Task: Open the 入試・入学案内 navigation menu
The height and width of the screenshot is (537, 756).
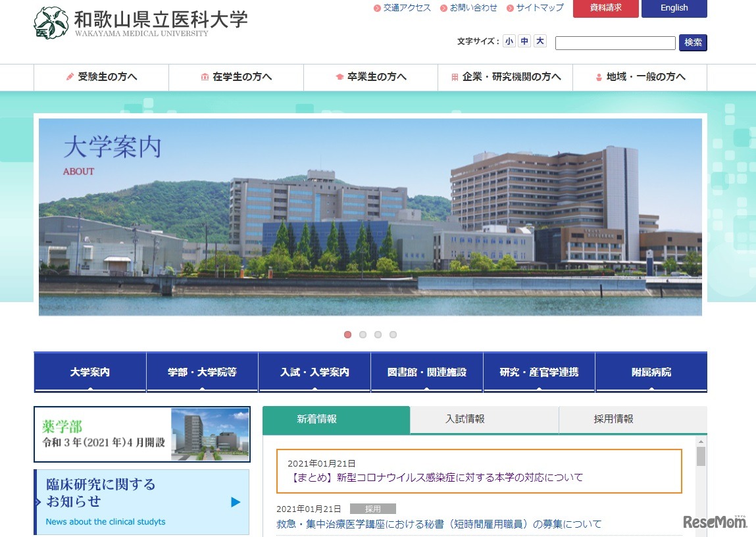Action: tap(315, 371)
